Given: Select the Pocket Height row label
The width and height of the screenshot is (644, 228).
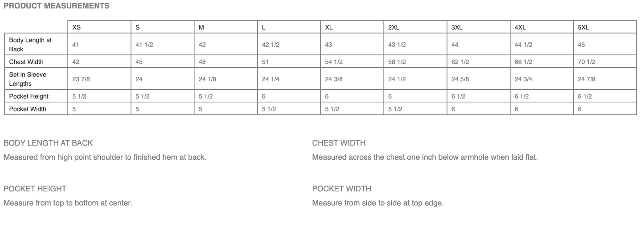Looking at the screenshot, I should (x=29, y=96).
